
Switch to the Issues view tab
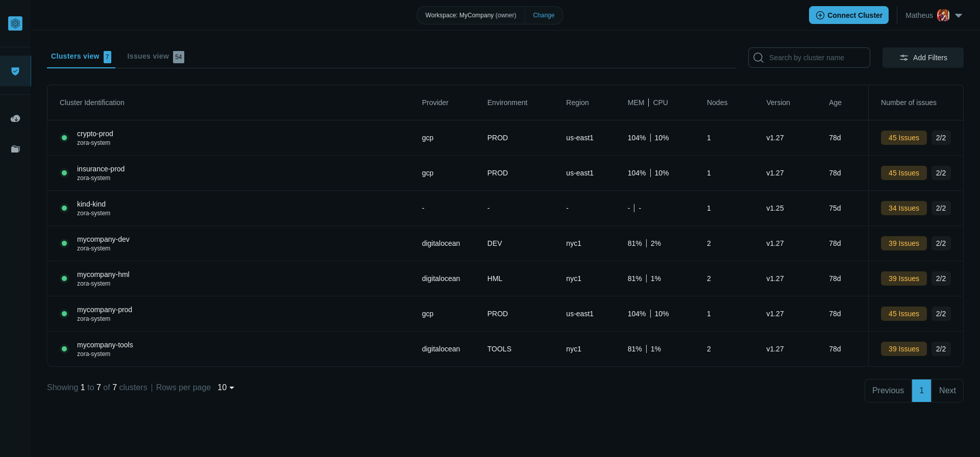155,57
